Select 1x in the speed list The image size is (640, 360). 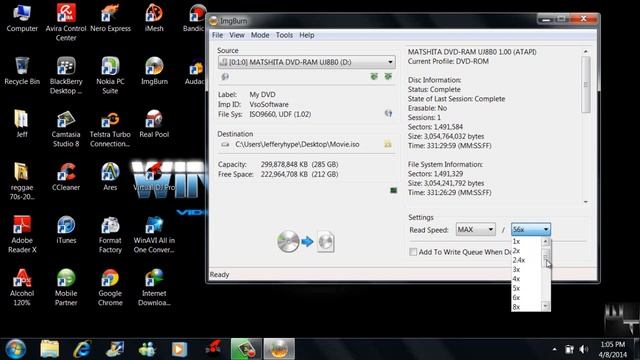point(526,242)
